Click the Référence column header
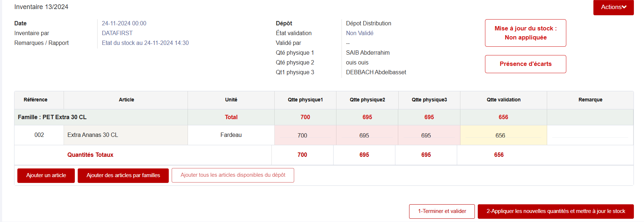This screenshot has height=222, width=644. [35, 100]
